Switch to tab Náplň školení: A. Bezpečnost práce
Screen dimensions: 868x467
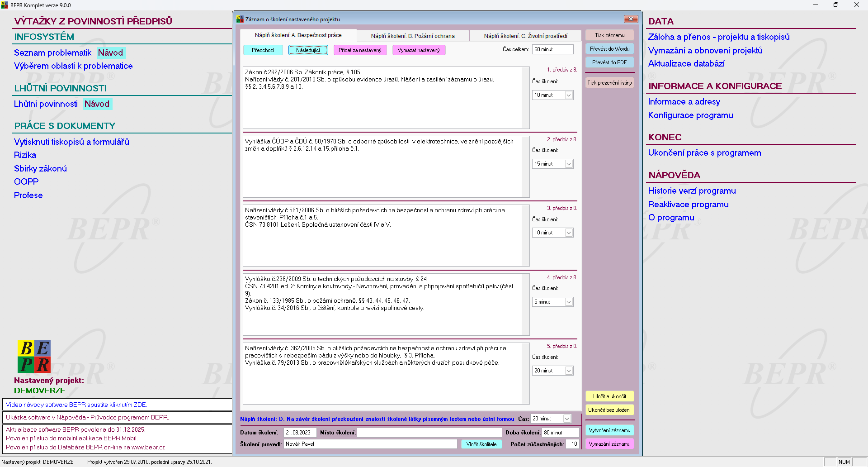tap(298, 35)
